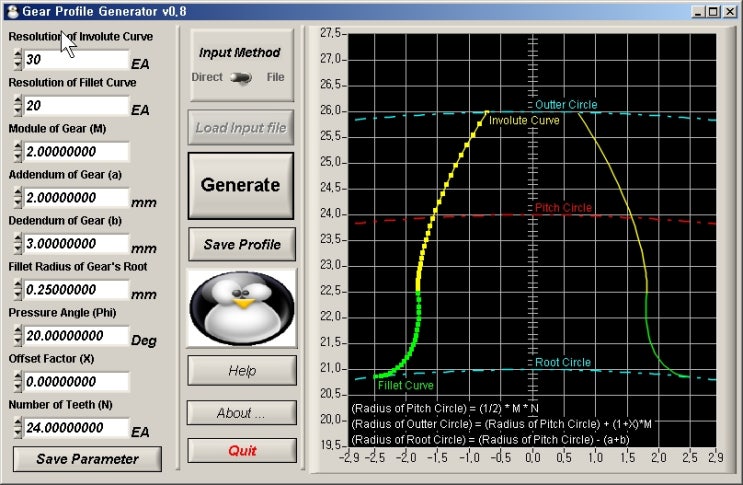Click stepper arrows for Fillet Radius
The height and width of the screenshot is (485, 743).
pos(18,289)
